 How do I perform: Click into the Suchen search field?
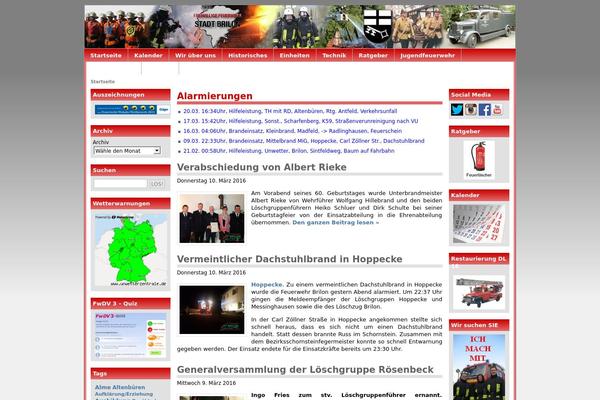pyautogui.click(x=121, y=184)
